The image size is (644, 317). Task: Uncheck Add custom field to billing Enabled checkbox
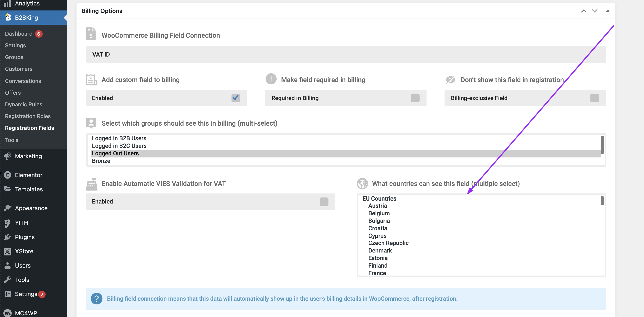pyautogui.click(x=235, y=98)
